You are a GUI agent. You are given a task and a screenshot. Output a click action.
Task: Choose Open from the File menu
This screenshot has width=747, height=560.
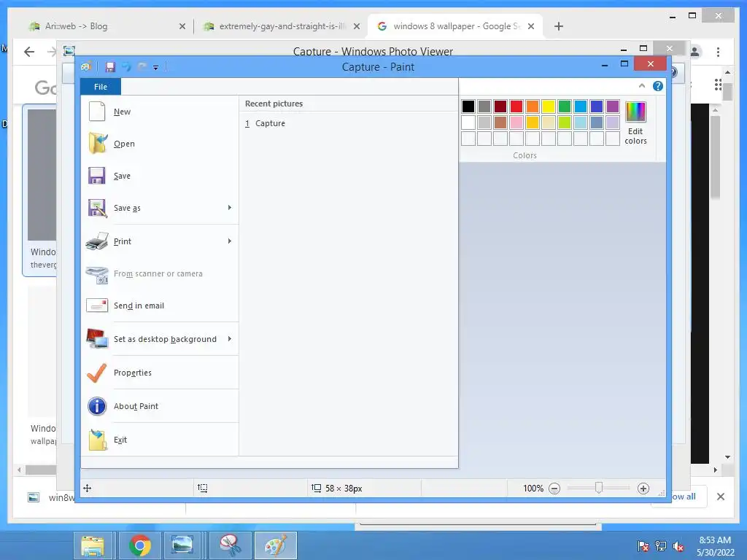coord(160,144)
